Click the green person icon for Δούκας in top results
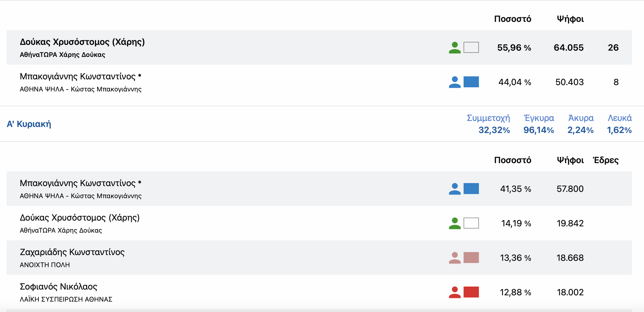 (455, 48)
